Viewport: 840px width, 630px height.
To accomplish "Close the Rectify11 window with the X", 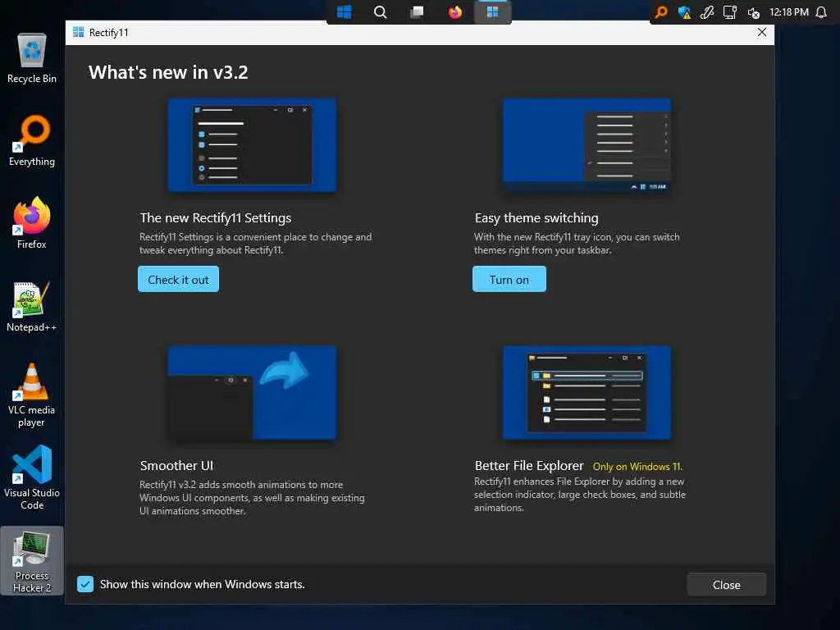I will pos(762,32).
